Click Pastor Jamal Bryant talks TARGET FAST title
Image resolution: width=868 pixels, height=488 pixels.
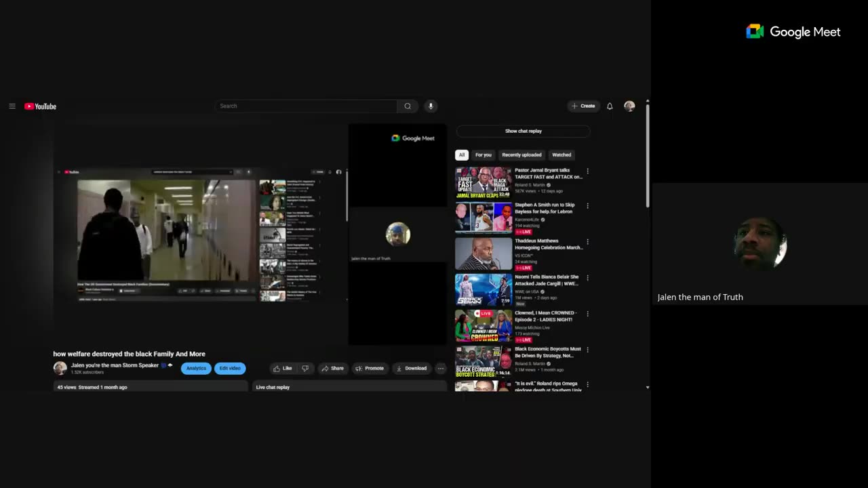click(x=548, y=174)
